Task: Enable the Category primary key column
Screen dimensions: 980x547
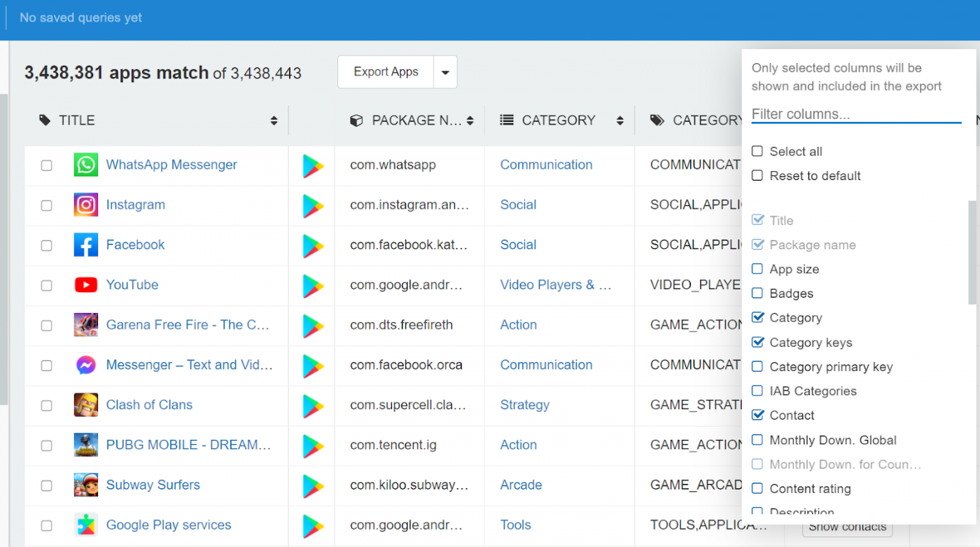Action: pyautogui.click(x=757, y=366)
